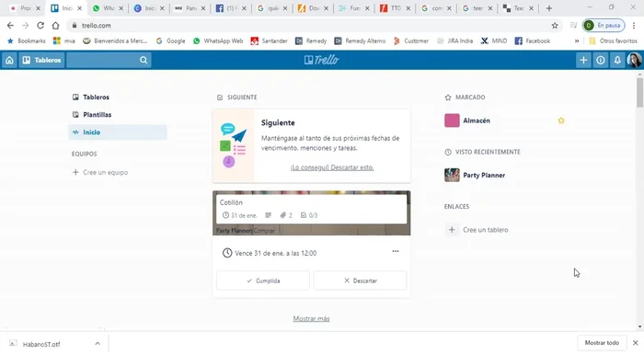The image size is (644, 355).
Task: Click the plus icon beside Cree un tablero
Action: point(452,230)
